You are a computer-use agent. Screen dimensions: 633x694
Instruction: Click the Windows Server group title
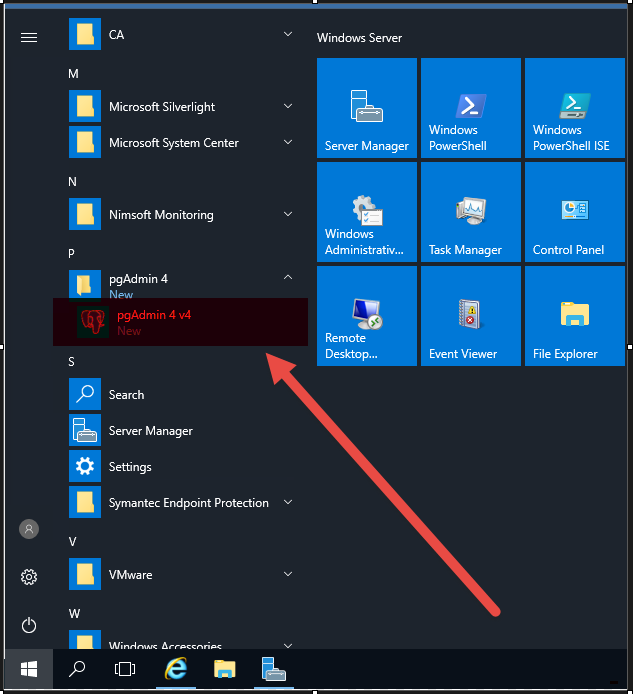pyautogui.click(x=359, y=38)
